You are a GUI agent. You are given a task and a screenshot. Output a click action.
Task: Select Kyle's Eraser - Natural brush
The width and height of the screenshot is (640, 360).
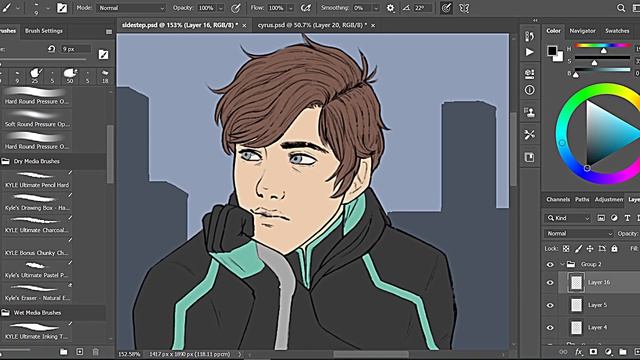(37, 293)
